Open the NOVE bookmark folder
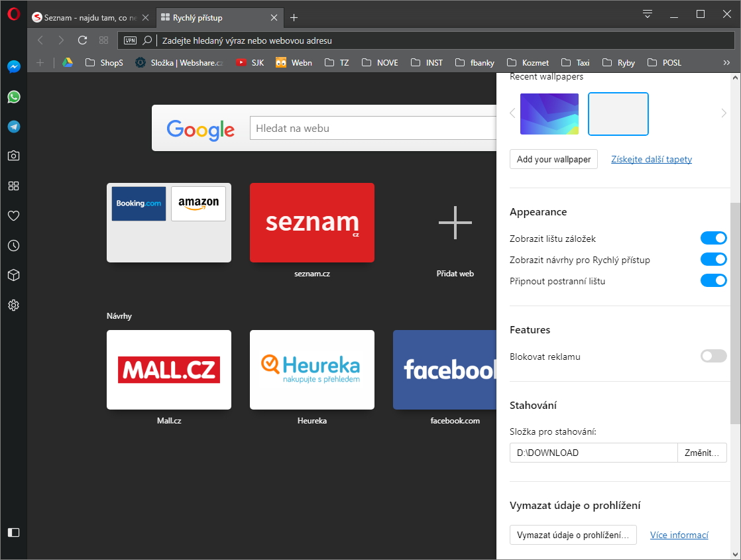Screen dimensions: 741x560 [x=380, y=62]
